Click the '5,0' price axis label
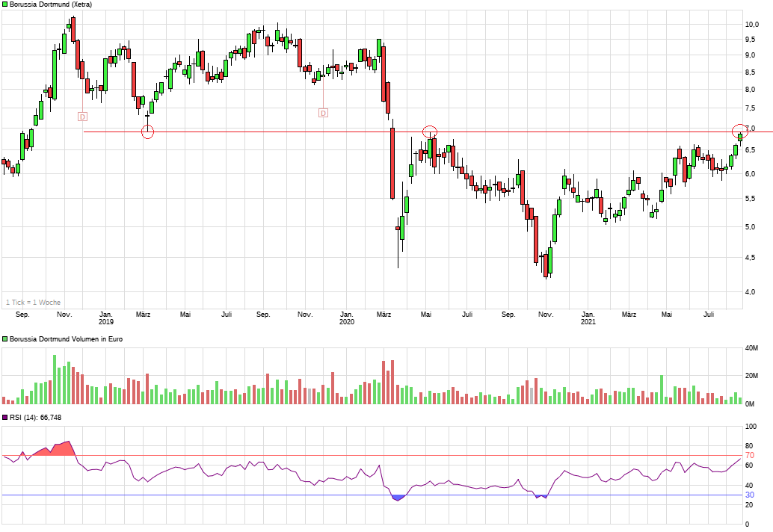This screenshot has width=773, height=532. (x=750, y=227)
